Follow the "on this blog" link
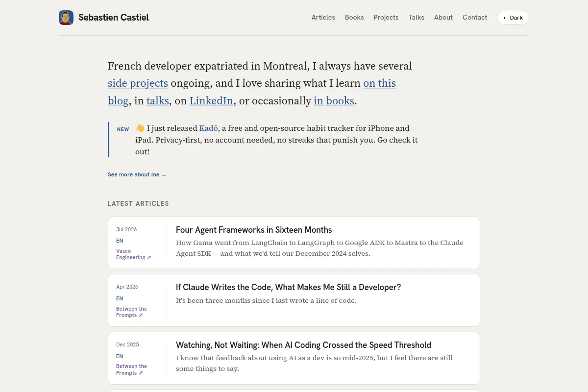 coord(379,83)
